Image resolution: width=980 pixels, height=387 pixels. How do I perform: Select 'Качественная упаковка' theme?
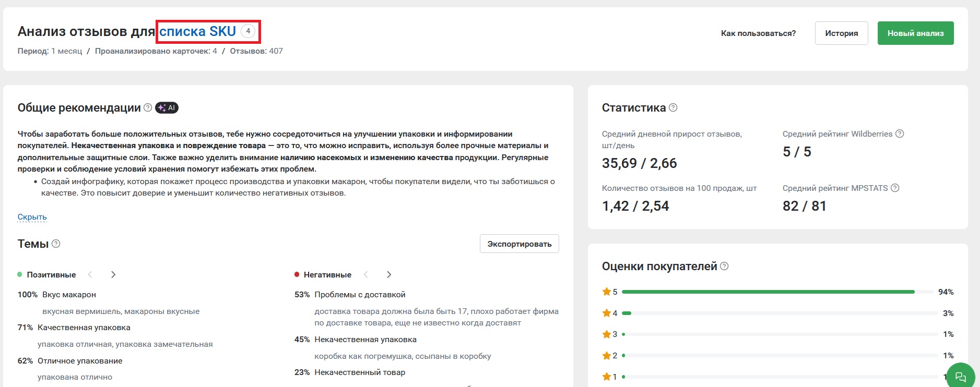click(84, 328)
